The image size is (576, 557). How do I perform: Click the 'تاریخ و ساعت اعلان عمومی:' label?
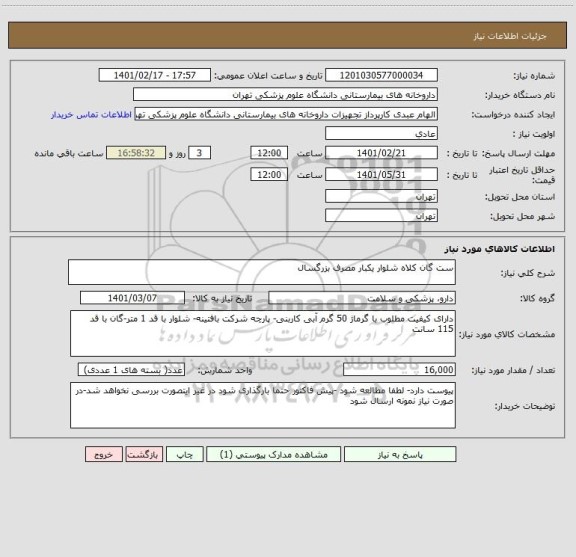(269, 76)
